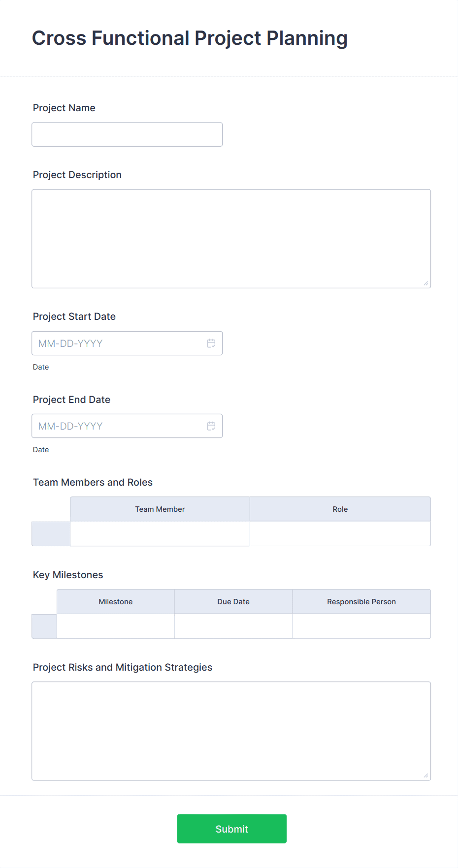Focus the Project Risks and Mitigation Strategies textarea
Viewport: 458px width, 868px height.
pyautogui.click(x=231, y=731)
